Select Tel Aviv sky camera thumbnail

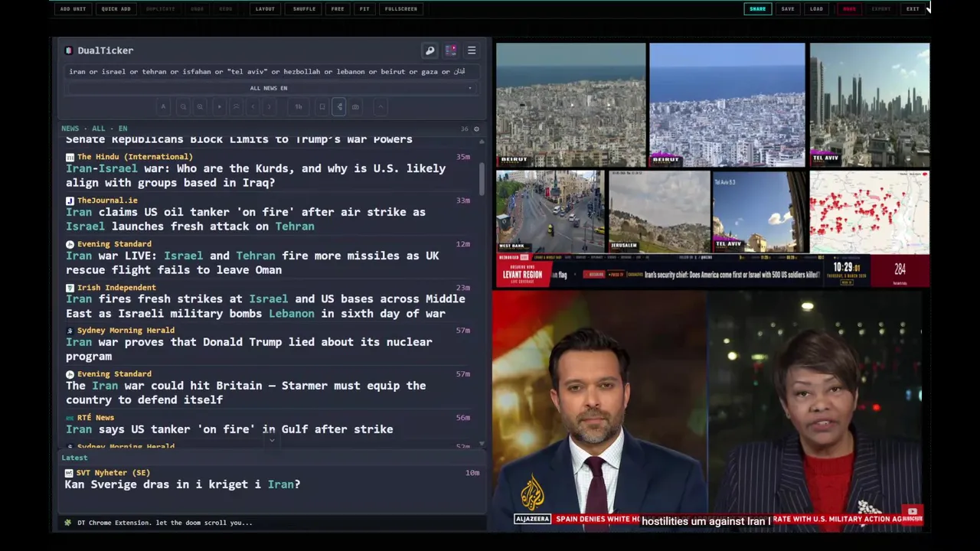point(759,212)
